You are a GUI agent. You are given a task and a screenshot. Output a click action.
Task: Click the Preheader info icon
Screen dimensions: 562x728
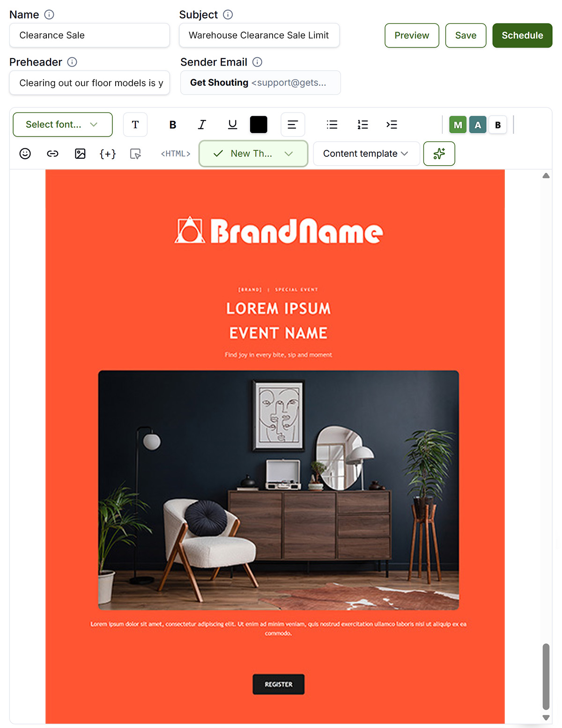click(x=72, y=62)
